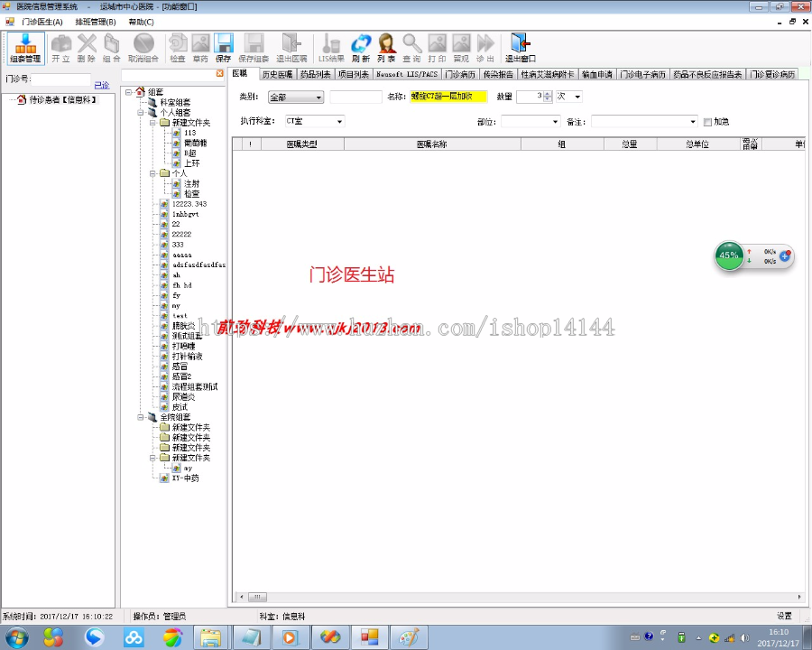Image resolution: width=812 pixels, height=650 pixels.
Task: Click the 删除 (delete) toolbar icon
Action: pyautogui.click(x=88, y=47)
